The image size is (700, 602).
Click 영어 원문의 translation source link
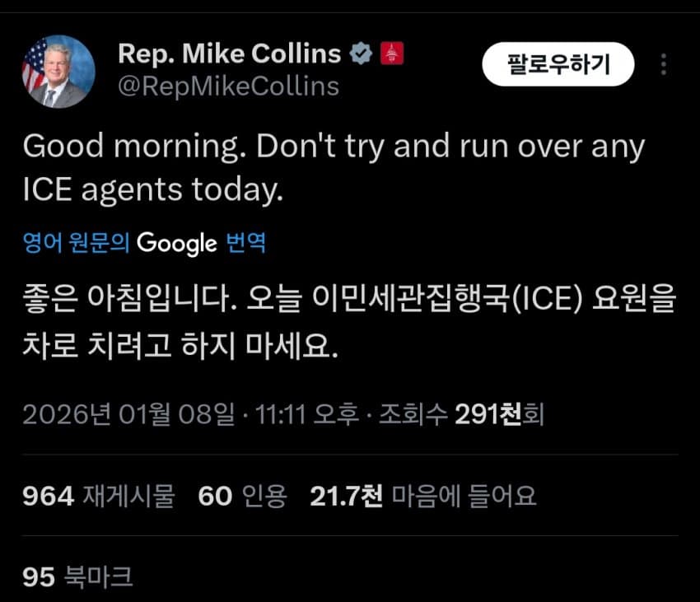point(77,243)
